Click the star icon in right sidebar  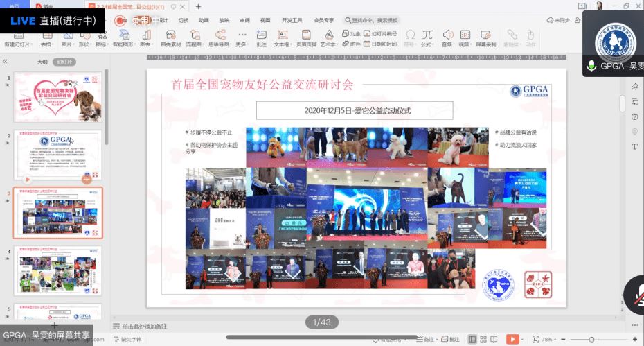click(x=635, y=86)
